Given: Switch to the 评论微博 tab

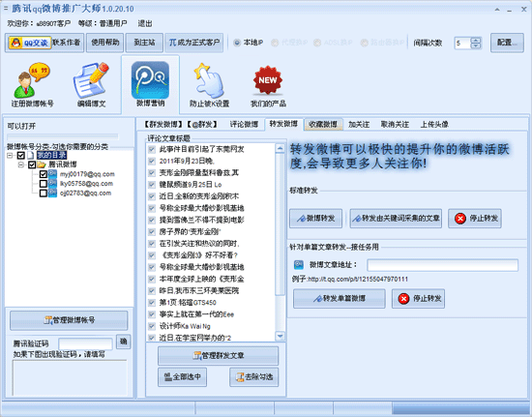Looking at the screenshot, I should pyautogui.click(x=244, y=124).
